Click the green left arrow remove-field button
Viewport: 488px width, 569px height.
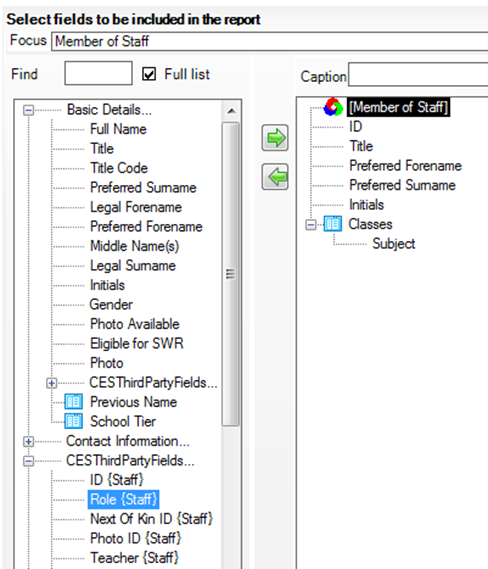click(275, 177)
